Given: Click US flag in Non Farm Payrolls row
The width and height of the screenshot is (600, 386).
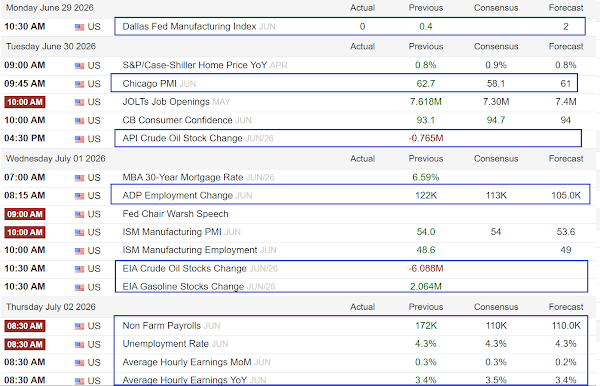Looking at the screenshot, I should click(x=79, y=326).
